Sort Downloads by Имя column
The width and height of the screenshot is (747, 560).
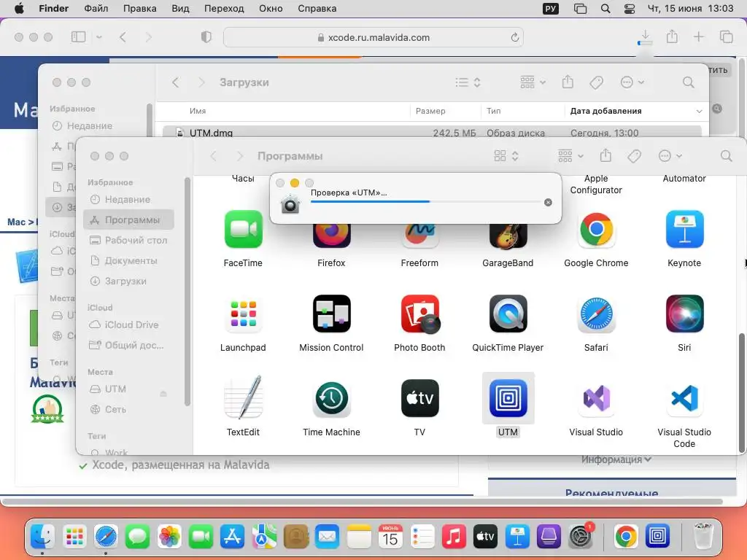[x=286, y=111]
